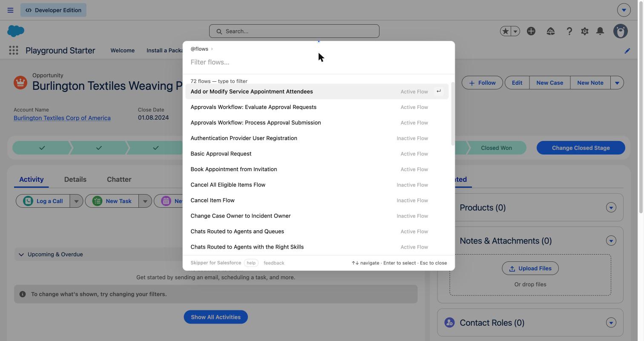The width and height of the screenshot is (644, 341).
Task: Click the @flows breadcrumb
Action: click(199, 49)
